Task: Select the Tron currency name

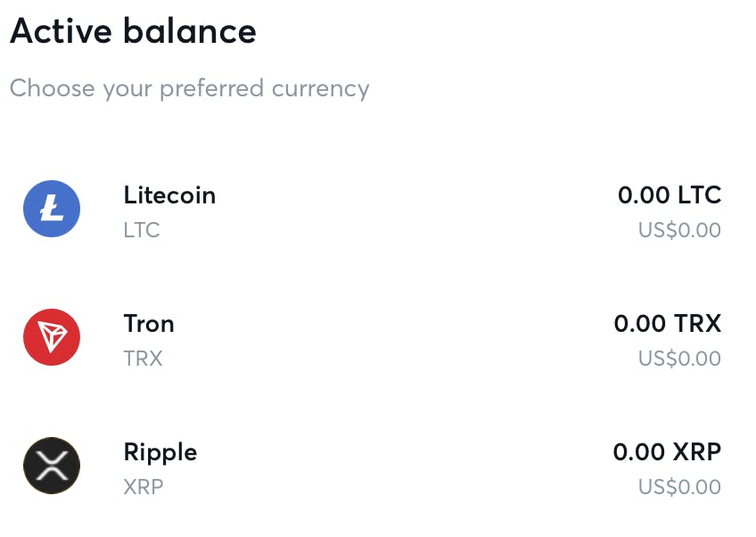Action: (x=149, y=323)
